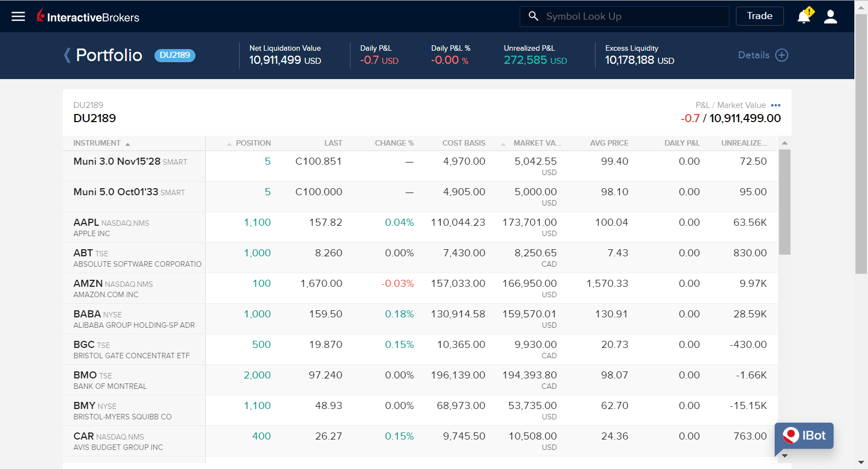This screenshot has height=469, width=868.
Task: Click Net Liquidation Value 10,911,499 USD
Action: pos(285,61)
